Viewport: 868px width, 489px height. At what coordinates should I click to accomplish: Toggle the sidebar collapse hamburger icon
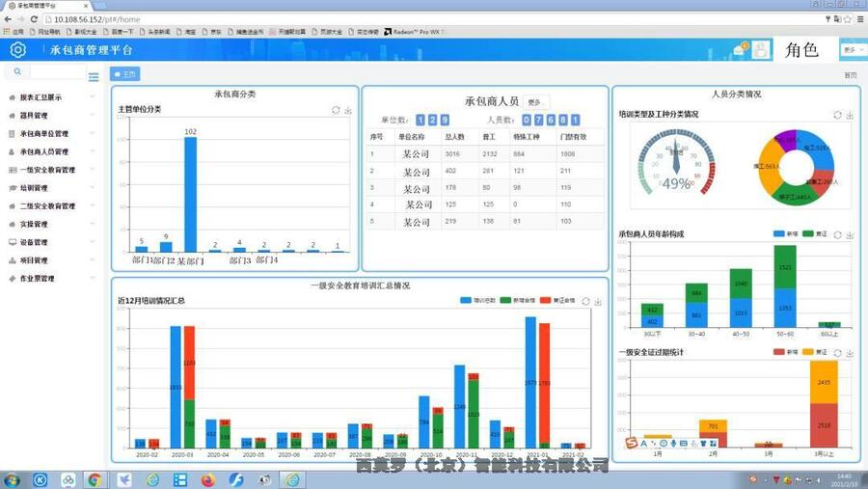(x=94, y=77)
